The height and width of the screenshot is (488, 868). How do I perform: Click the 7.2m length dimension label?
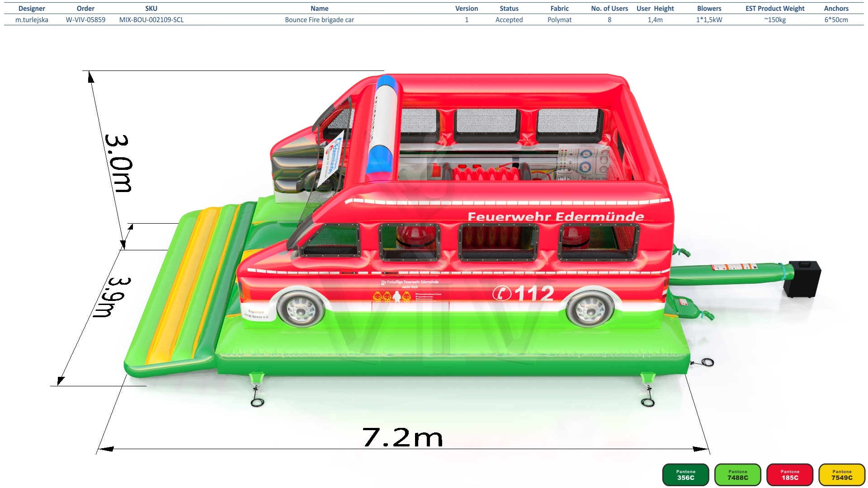403,437
